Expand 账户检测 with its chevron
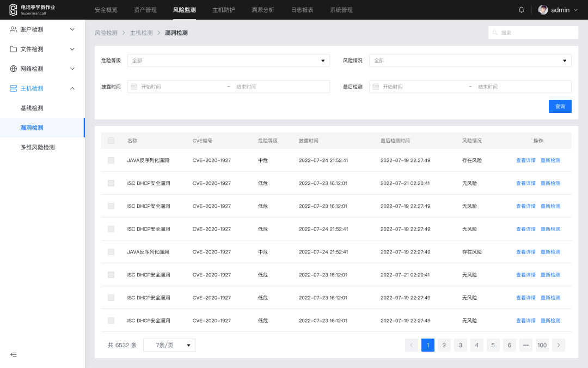588x368 pixels. [72, 29]
